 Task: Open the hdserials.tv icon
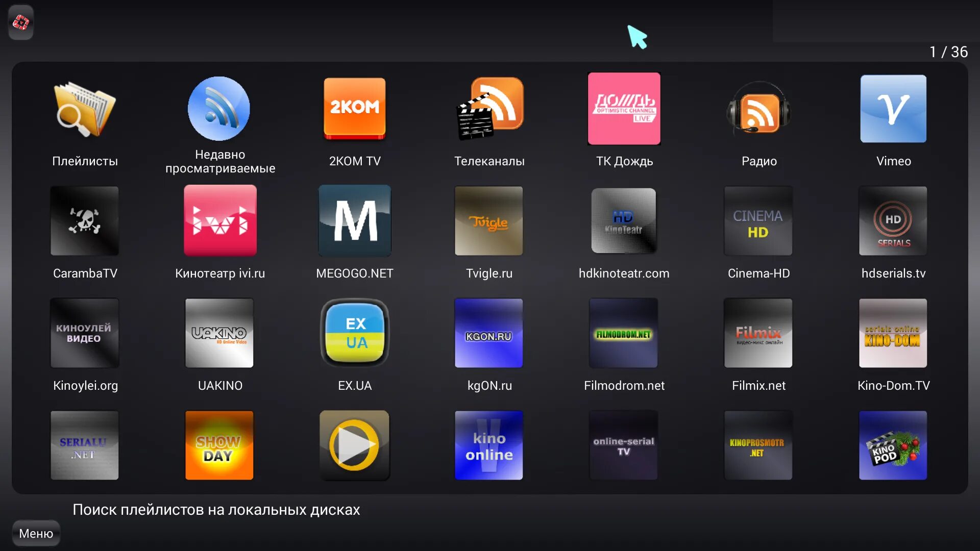pyautogui.click(x=893, y=221)
